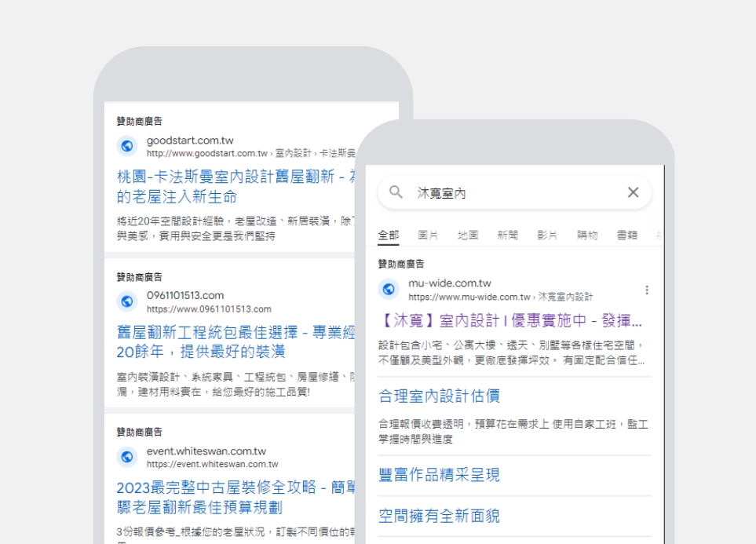
Task: Click the mu-wide.com.tw site name
Action: pyautogui.click(x=449, y=283)
